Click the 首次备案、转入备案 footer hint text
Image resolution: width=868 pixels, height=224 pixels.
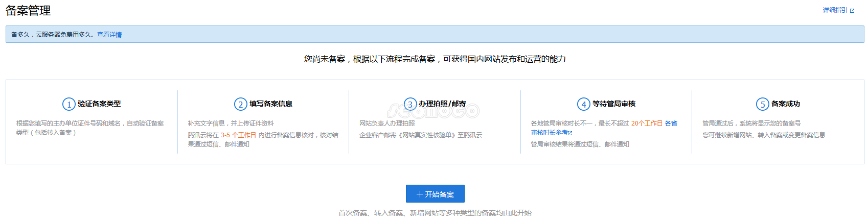[435, 213]
